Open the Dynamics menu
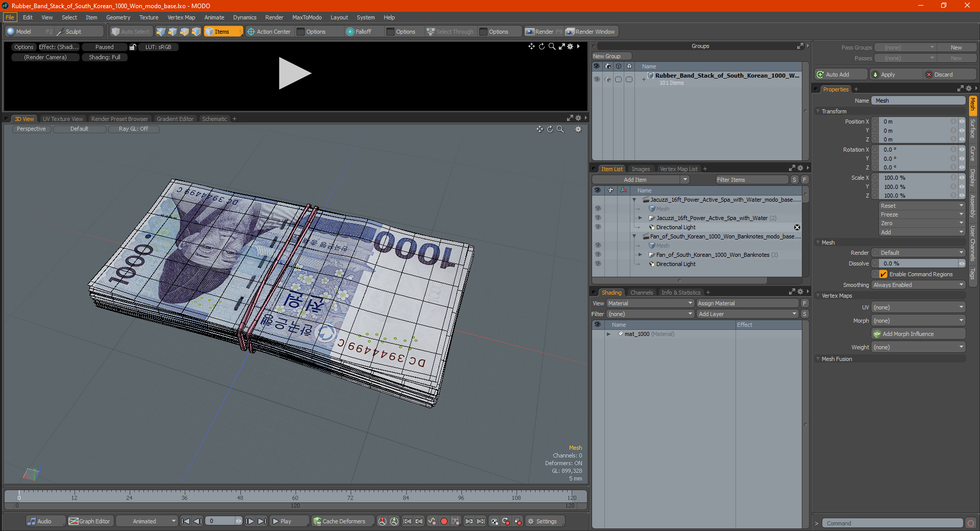The image size is (980, 531). click(245, 17)
